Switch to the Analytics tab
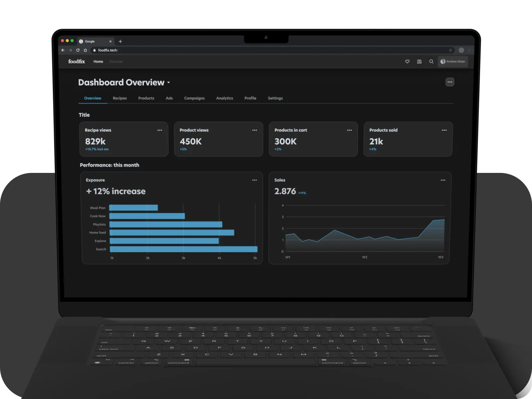532x399 pixels. pos(224,98)
